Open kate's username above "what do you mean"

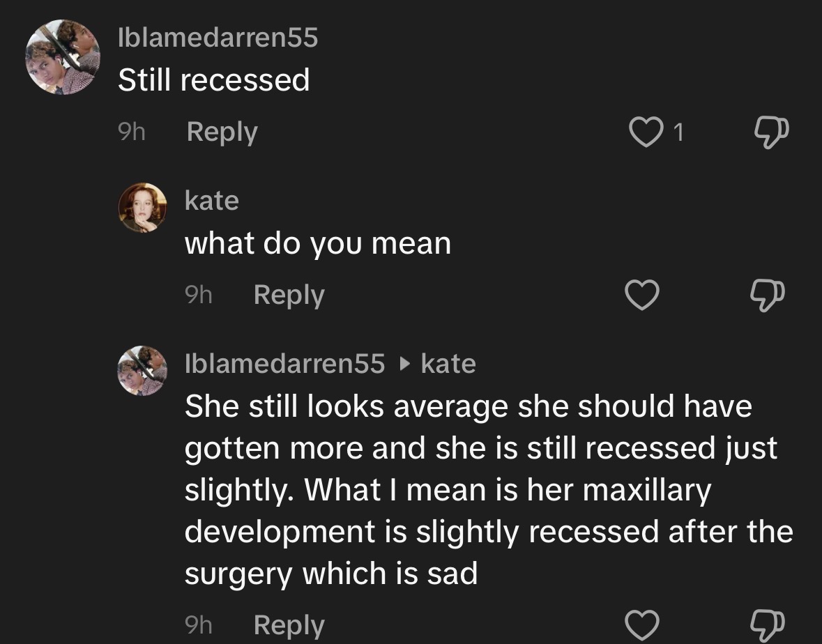click(211, 201)
